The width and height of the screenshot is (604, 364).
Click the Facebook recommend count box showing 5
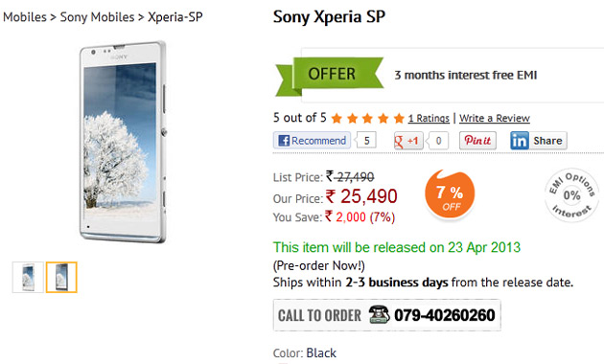click(366, 141)
